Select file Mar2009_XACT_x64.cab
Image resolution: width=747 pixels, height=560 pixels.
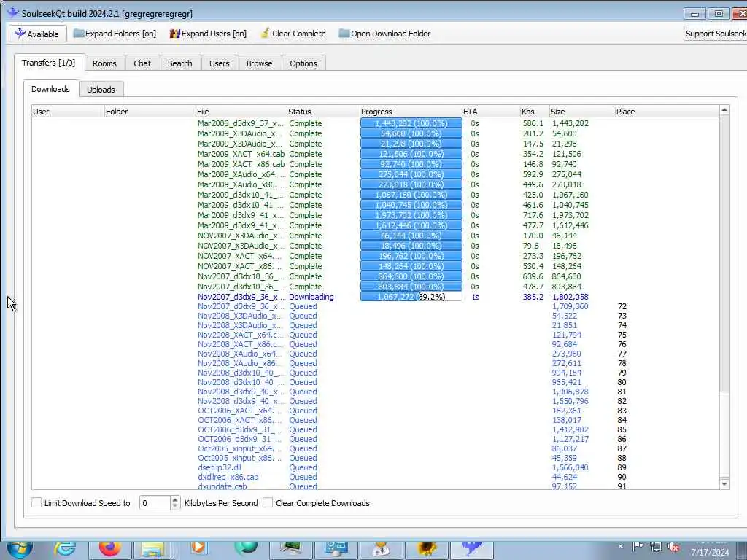[241, 154]
